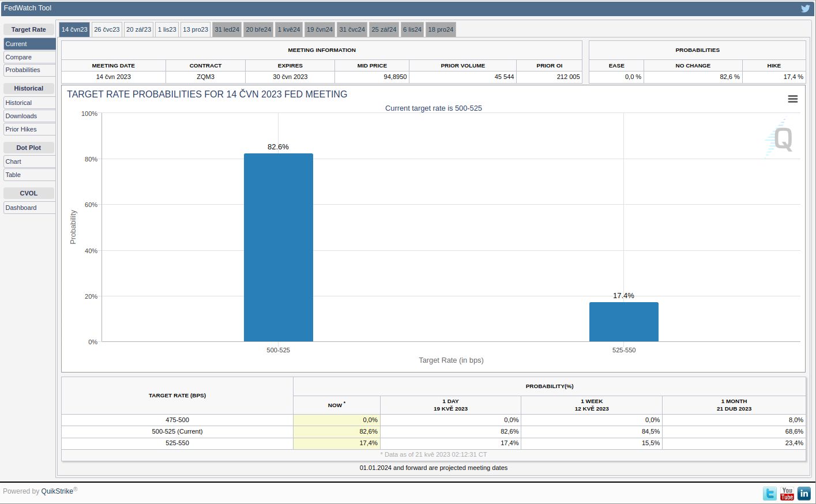The image size is (816, 504).
Task: Click the 475-500 target rate row
Action: (177, 420)
